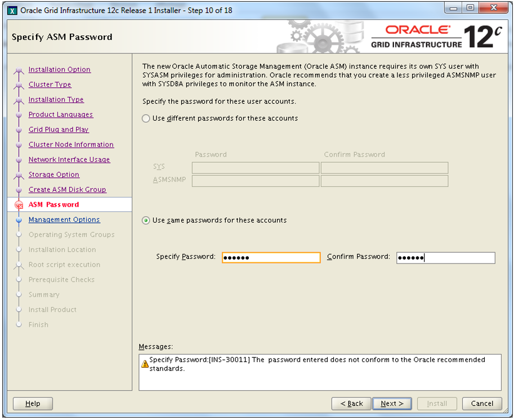Select 'Use different passwords for these accounts'
The height and width of the screenshot is (420, 514).
(x=146, y=118)
